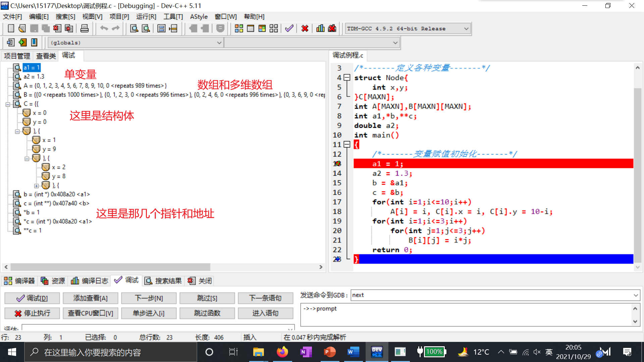Click the profile analysis bar chart icon
This screenshot has height=362, width=644.
(320, 28)
